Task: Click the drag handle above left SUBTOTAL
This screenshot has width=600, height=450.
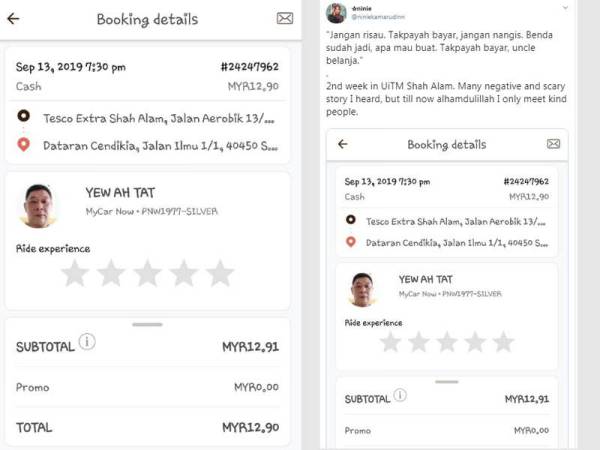Action: coord(147,324)
